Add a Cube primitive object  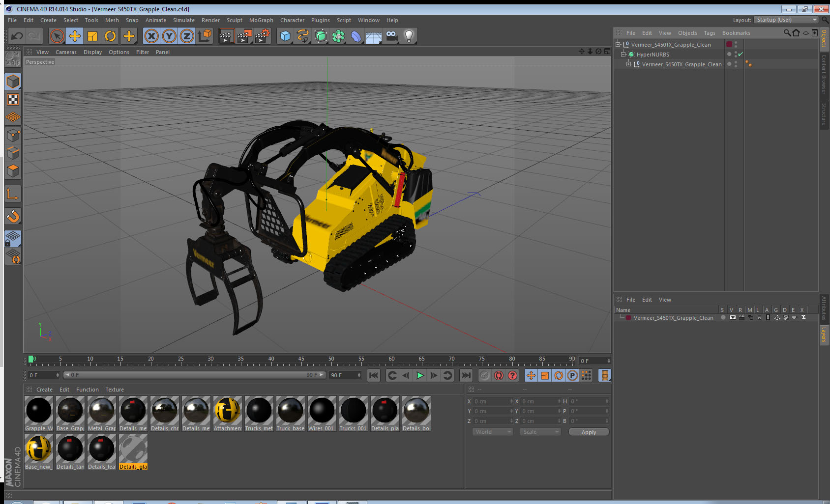point(285,36)
